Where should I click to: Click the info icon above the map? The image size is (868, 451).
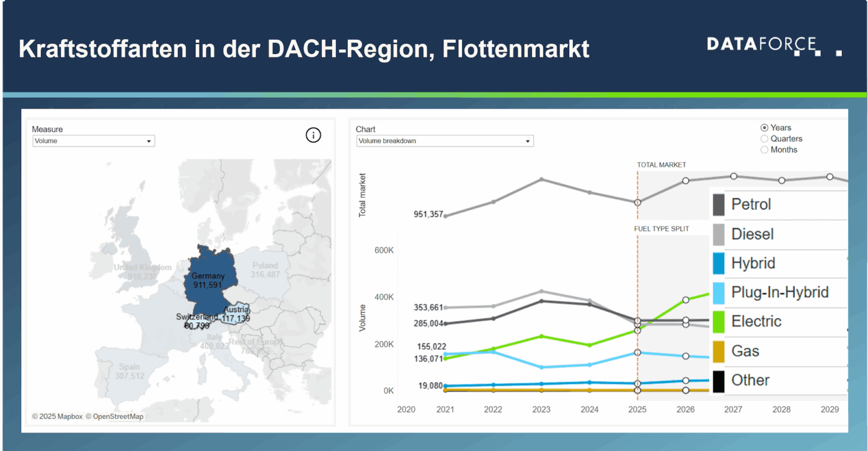click(x=313, y=135)
